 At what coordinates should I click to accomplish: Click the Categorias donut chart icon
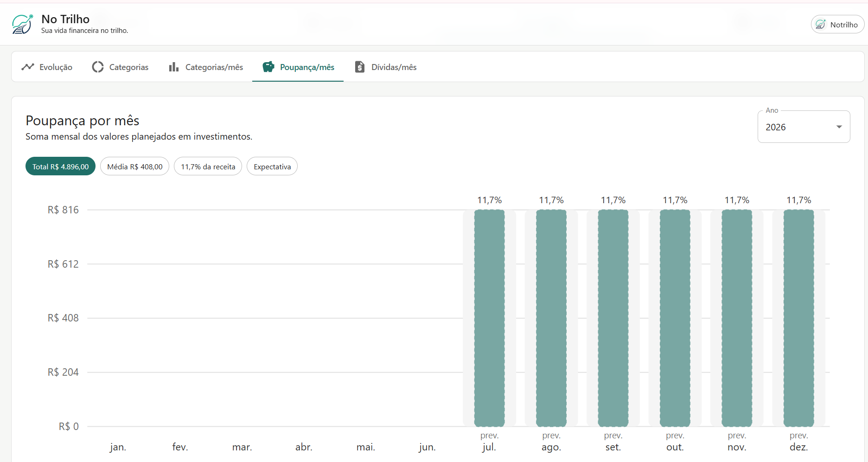(x=98, y=67)
